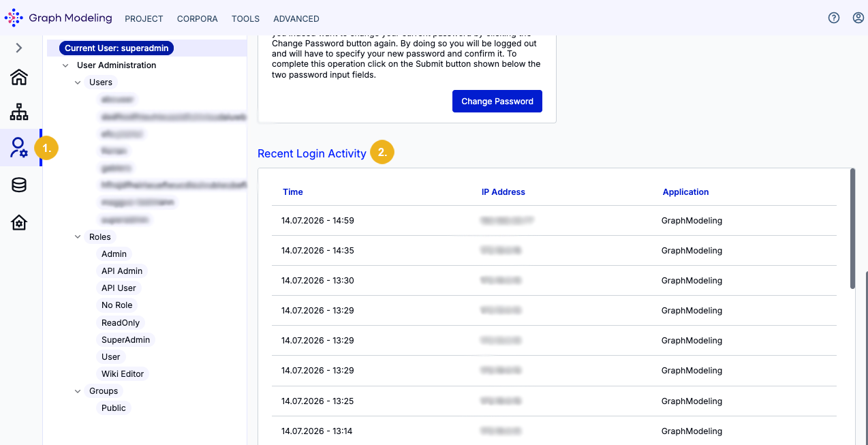868x445 pixels.
Task: Open the database sidebar icon
Action: (19, 185)
